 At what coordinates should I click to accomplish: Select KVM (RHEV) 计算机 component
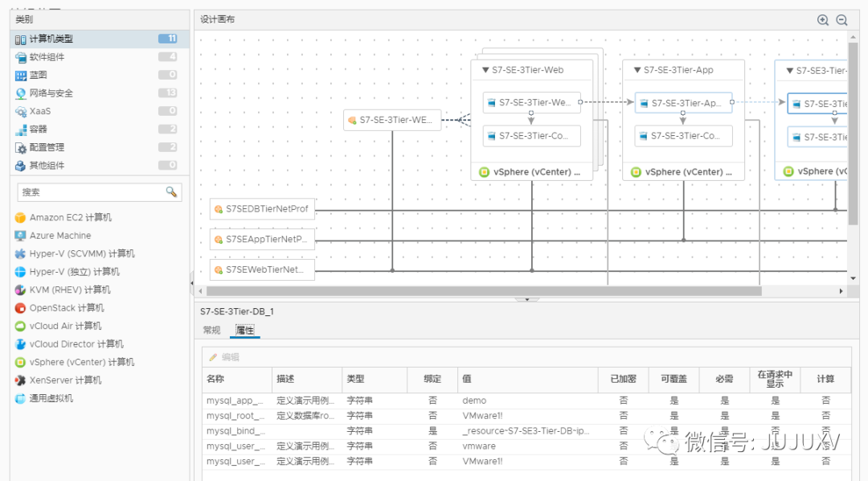point(70,290)
